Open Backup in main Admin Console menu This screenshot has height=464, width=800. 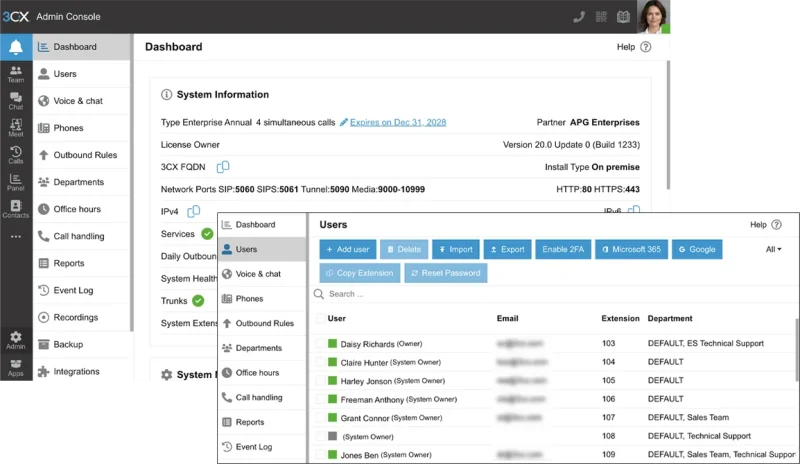82,345
